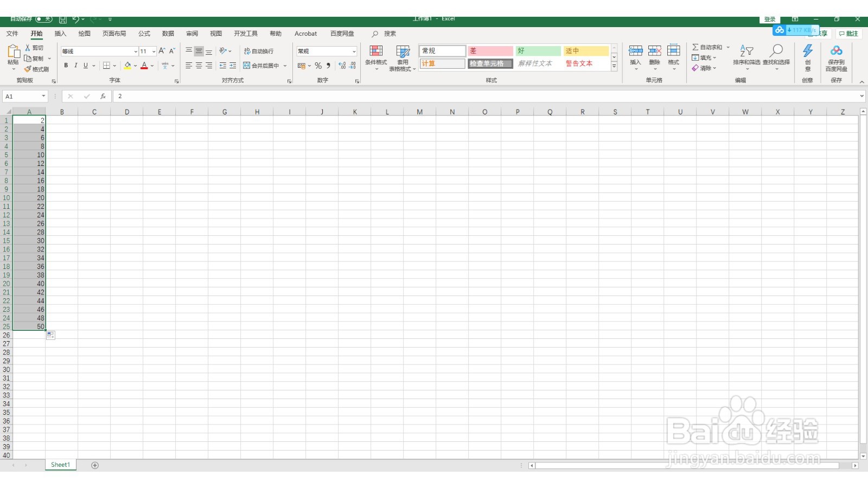Apply the Neutral (适中) yellow style swatch

tap(586, 50)
